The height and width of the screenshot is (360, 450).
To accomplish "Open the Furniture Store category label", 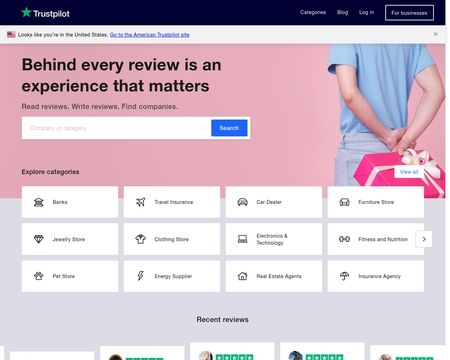I will [376, 202].
